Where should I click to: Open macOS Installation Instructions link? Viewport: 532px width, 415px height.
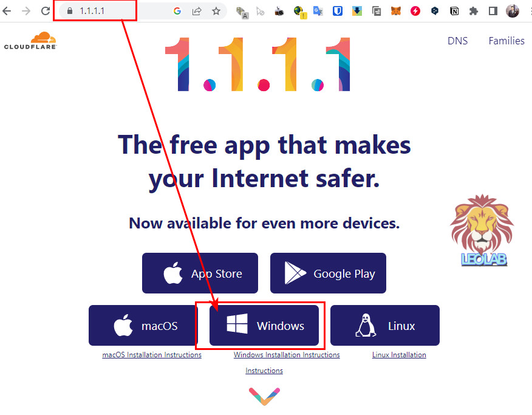point(152,355)
